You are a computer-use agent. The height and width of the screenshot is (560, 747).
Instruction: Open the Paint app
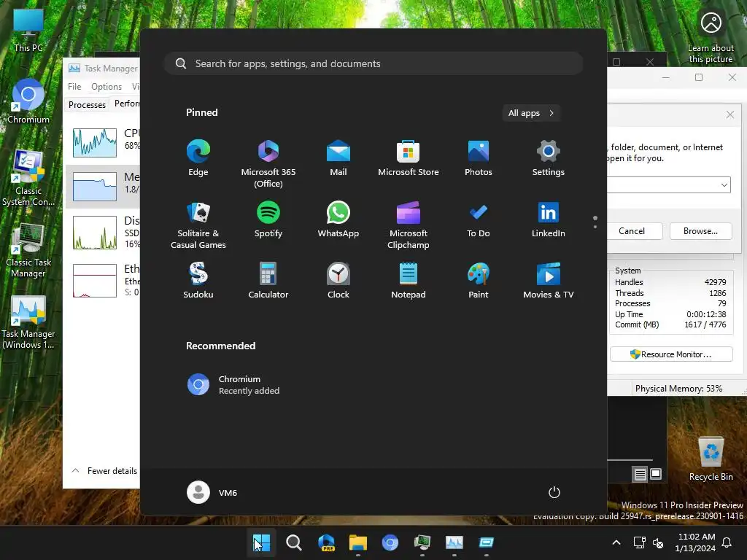point(479,281)
